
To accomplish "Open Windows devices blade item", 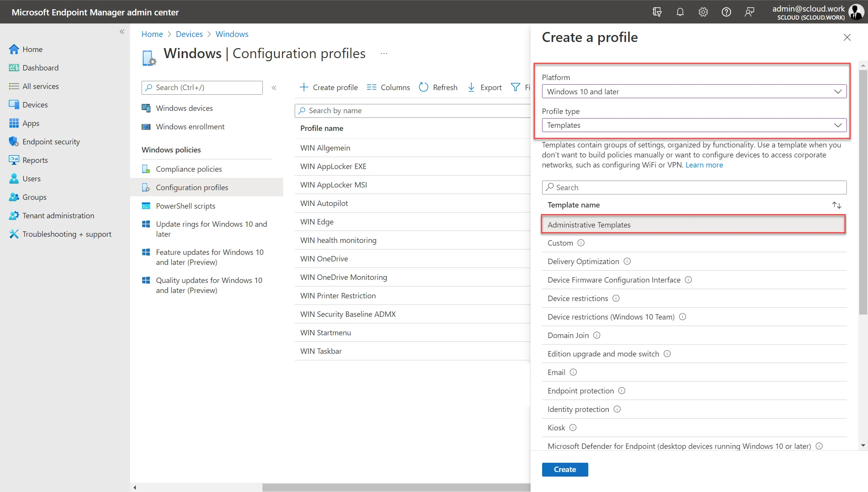I will [x=184, y=108].
